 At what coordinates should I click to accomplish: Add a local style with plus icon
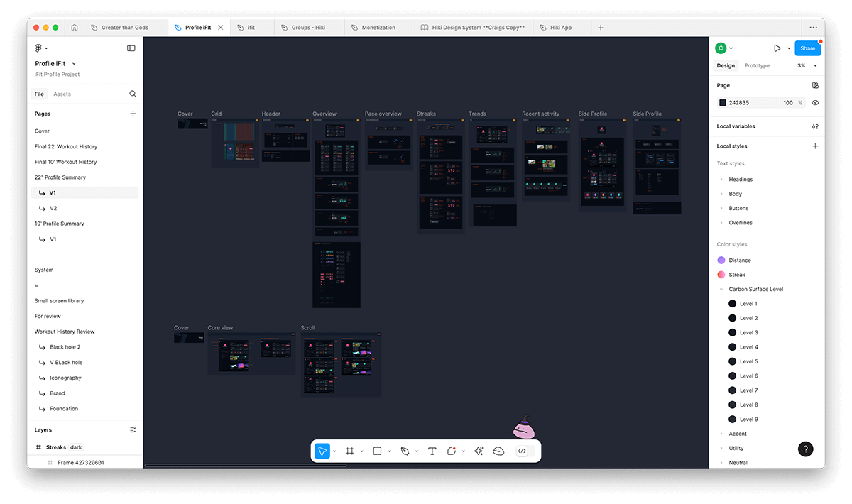[815, 146]
